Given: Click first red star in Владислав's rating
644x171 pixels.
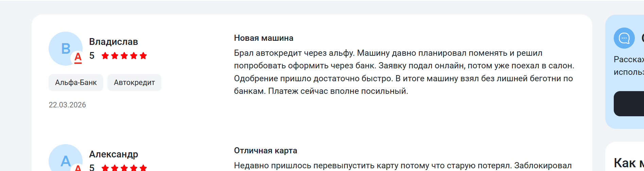Looking at the screenshot, I should [105, 56].
